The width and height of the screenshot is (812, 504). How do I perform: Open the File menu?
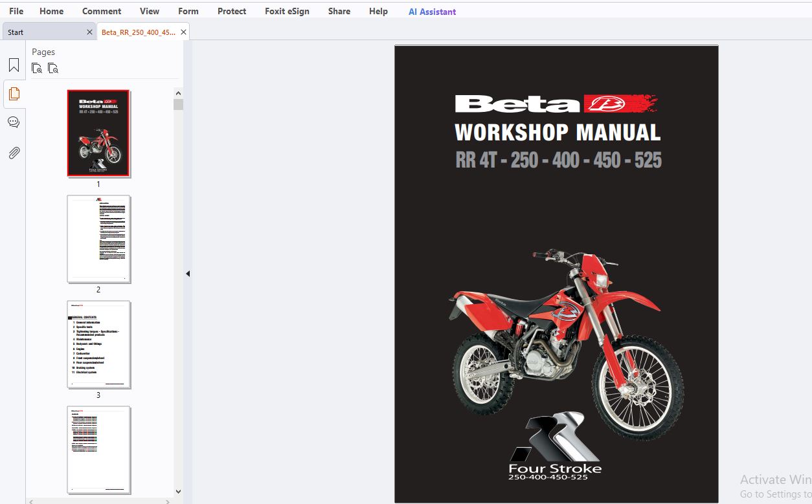click(x=16, y=11)
